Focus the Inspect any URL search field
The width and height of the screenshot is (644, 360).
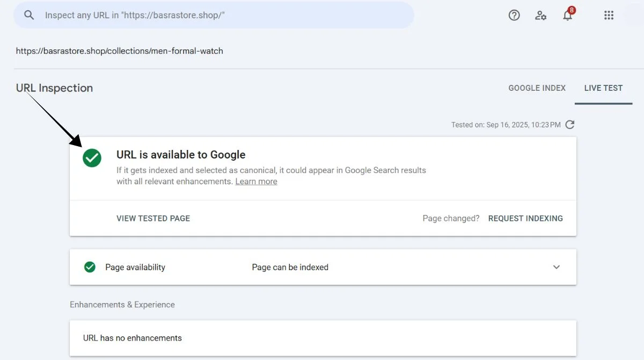point(214,15)
